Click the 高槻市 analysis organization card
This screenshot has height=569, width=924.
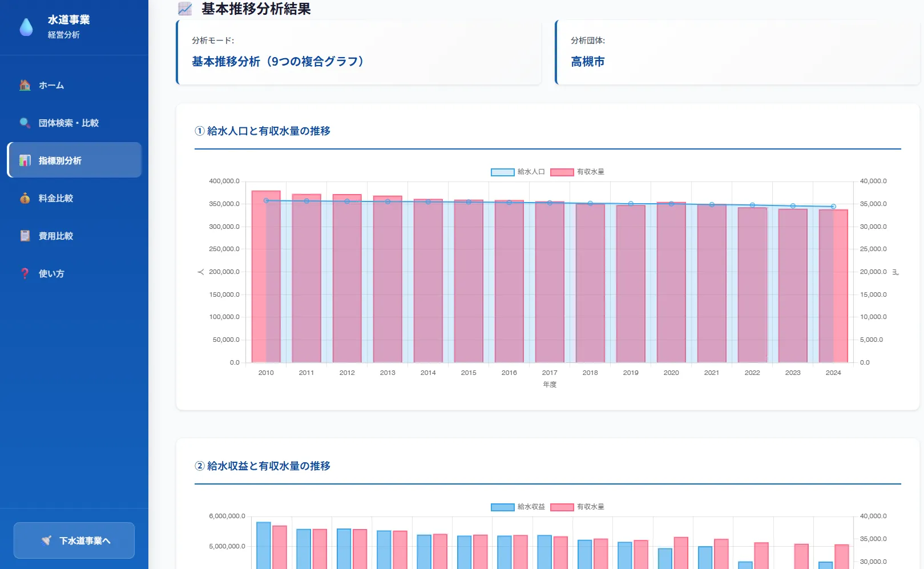737,53
